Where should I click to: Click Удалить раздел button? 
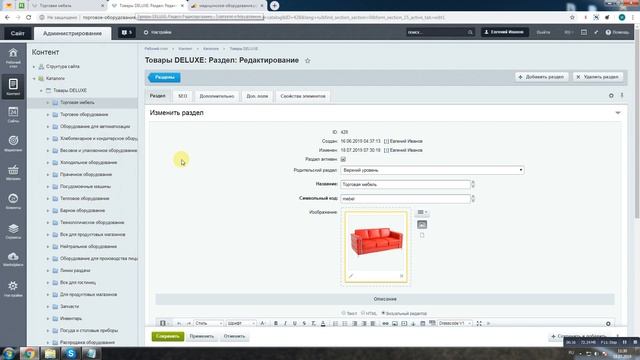(x=598, y=77)
